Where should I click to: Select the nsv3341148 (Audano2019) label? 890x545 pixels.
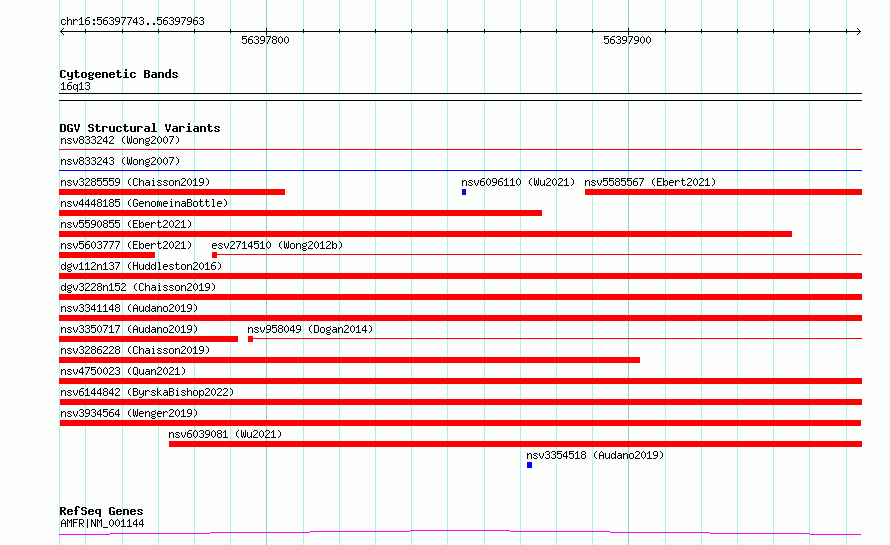(129, 308)
